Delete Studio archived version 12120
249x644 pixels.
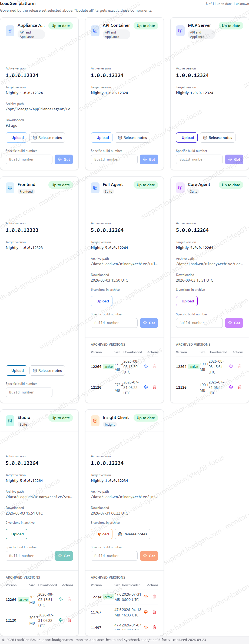point(69,620)
